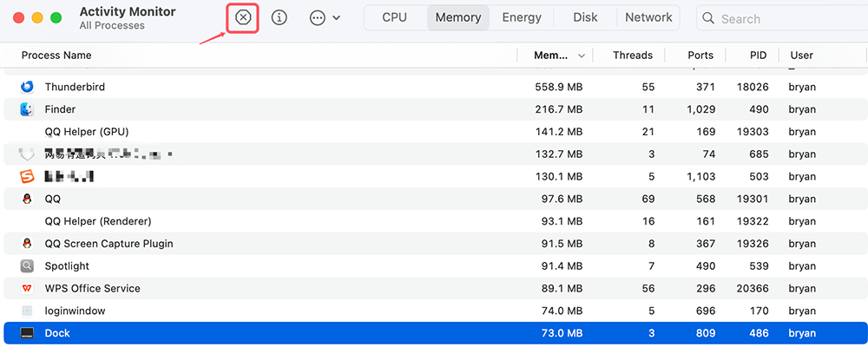
Task: Sort by the Process Name column header
Action: [56, 56]
